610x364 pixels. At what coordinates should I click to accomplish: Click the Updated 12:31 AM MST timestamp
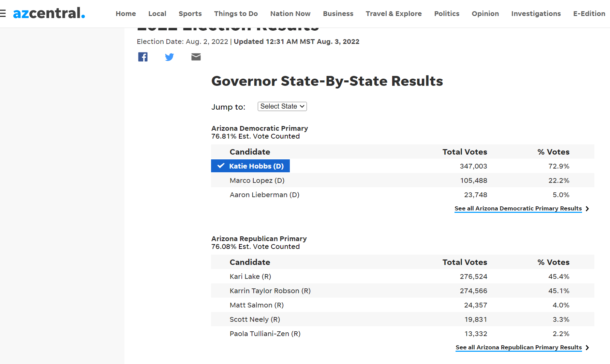pyautogui.click(x=296, y=42)
